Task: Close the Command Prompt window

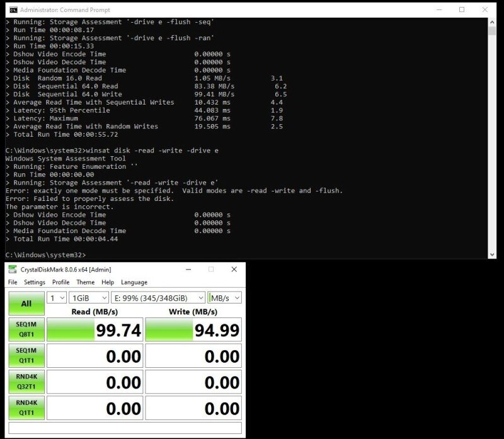Action: coord(484,10)
